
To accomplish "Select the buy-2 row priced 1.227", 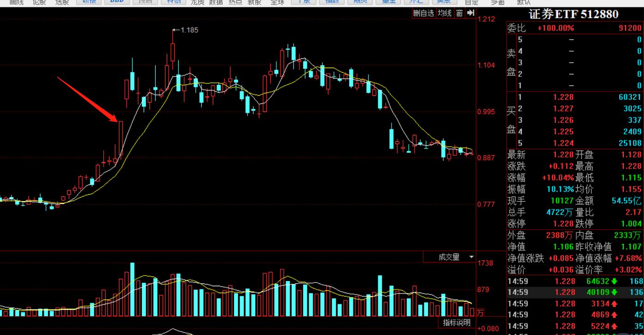I will click(x=580, y=109).
